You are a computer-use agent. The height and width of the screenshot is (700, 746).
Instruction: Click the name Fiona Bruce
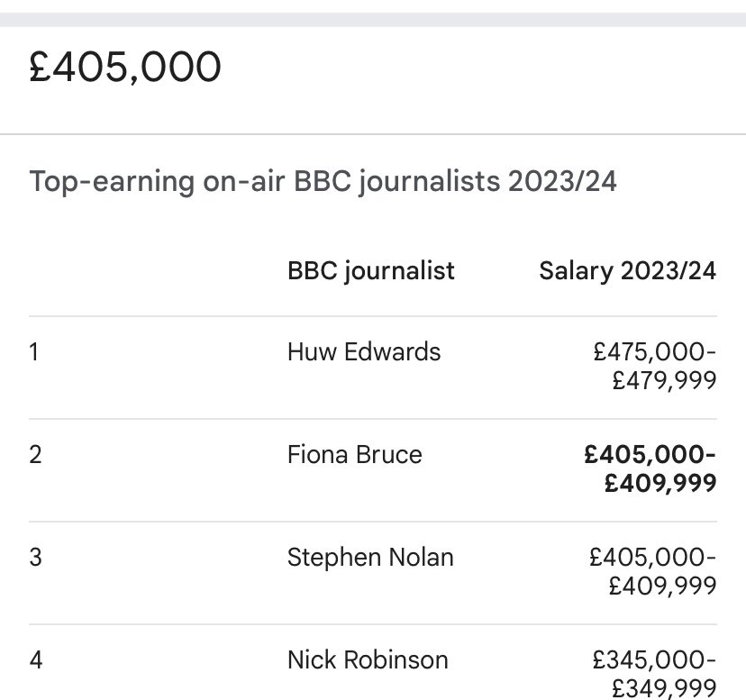[354, 454]
